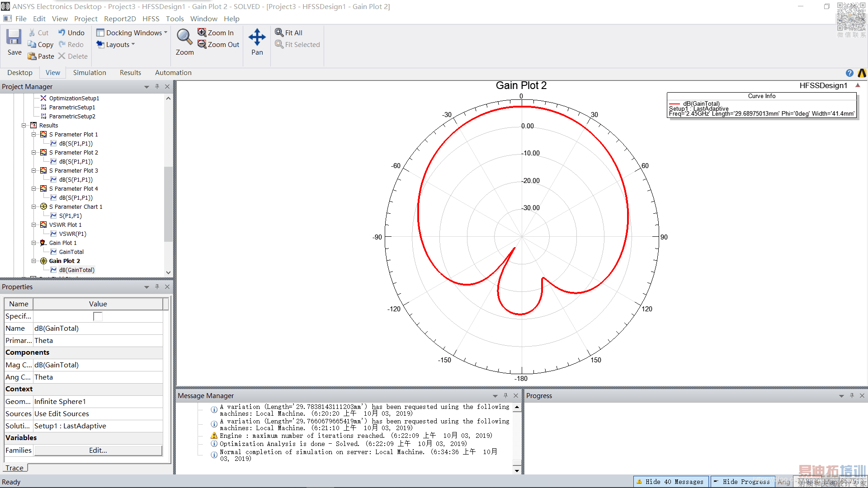This screenshot has height=488, width=868.
Task: Pin the Project Manager panel
Action: point(157,86)
